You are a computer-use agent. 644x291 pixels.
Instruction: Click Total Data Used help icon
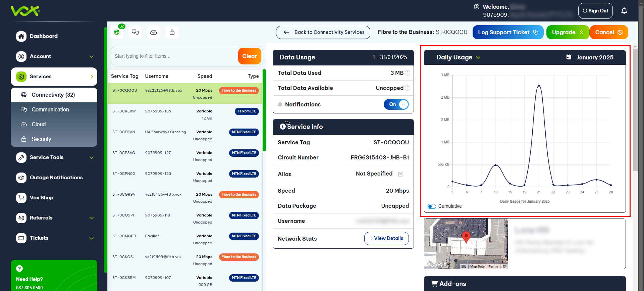[408, 73]
